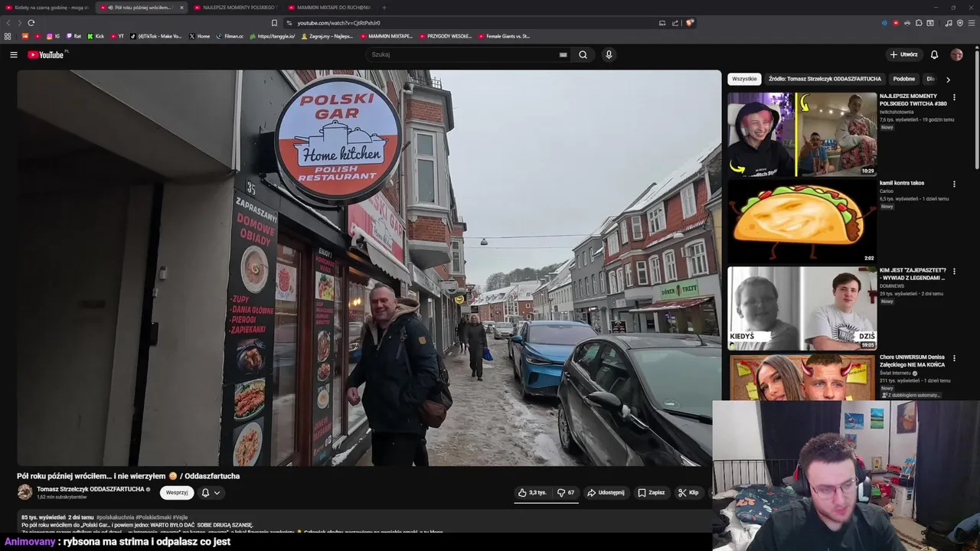The image size is (980, 551).
Task: Click Udostępnij to share the video
Action: tap(606, 493)
